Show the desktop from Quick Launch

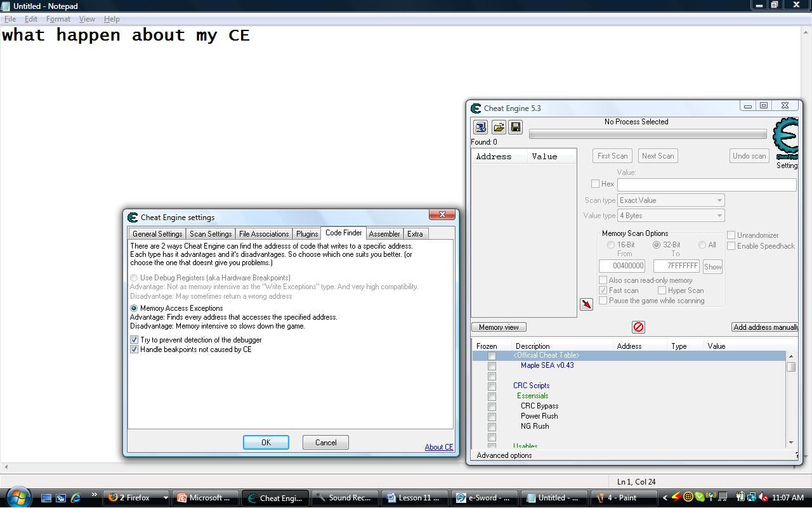46,498
